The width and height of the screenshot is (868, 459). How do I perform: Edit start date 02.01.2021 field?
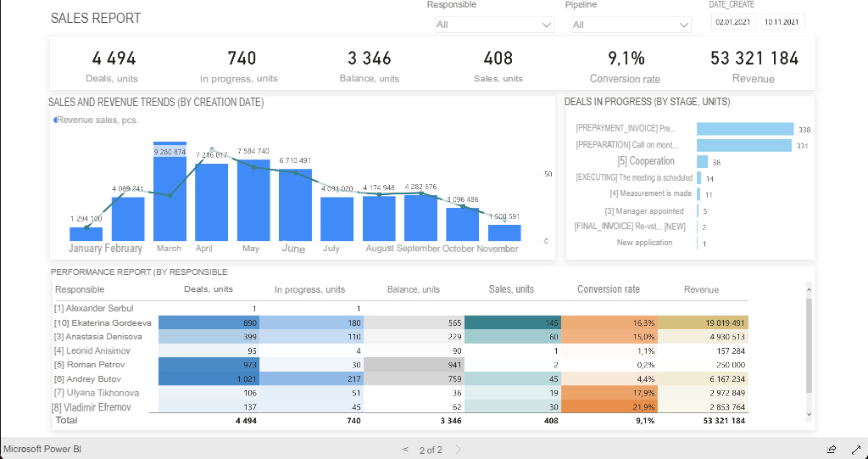click(733, 22)
